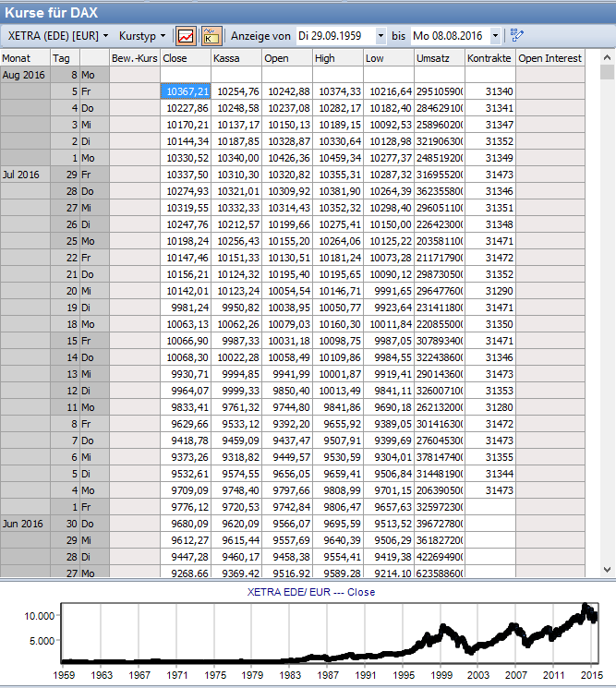616x688 pixels.
Task: Click the start date field Di 29.09.1959
Action: coord(336,36)
